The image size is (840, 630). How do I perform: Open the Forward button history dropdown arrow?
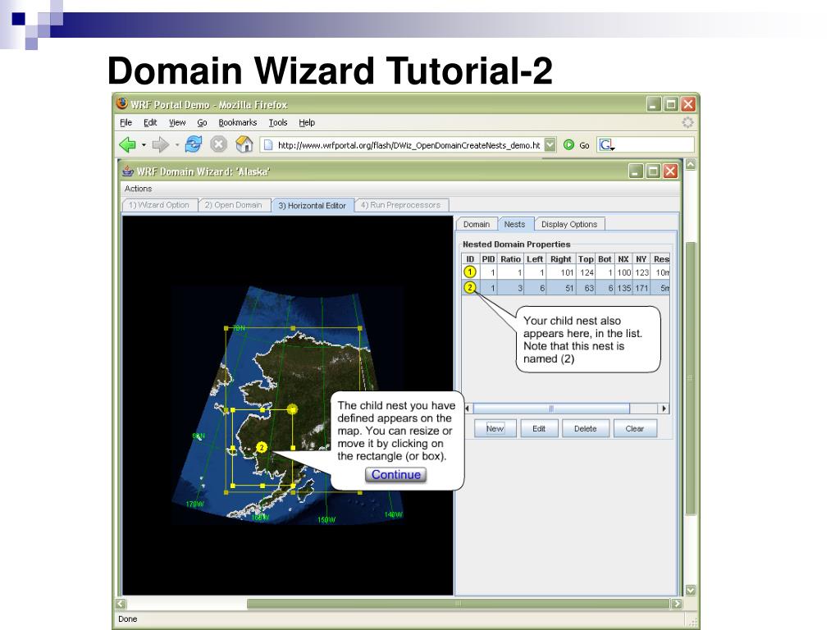point(176,145)
